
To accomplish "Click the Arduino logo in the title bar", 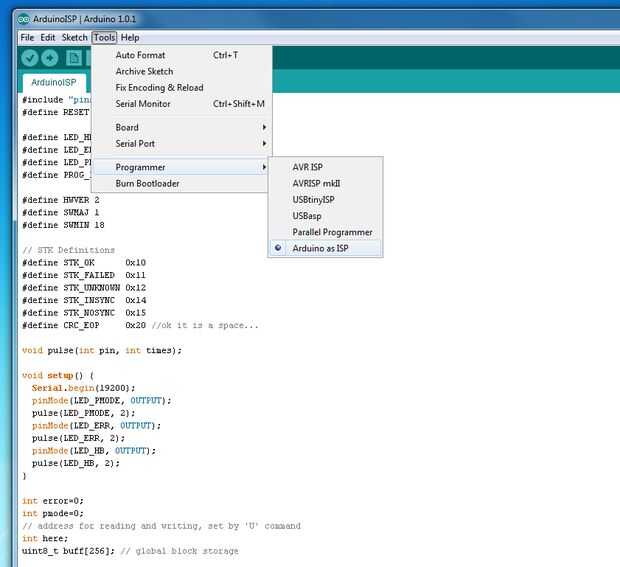I will pyautogui.click(x=23, y=19).
